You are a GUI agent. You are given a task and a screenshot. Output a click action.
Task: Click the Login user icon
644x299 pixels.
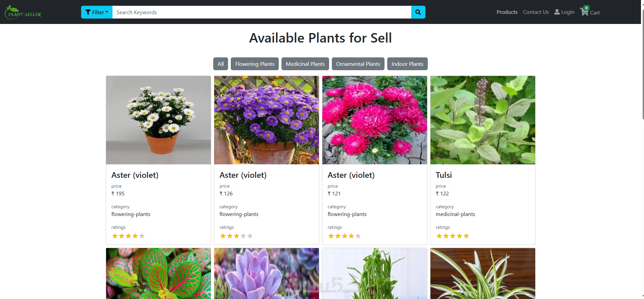click(x=557, y=12)
